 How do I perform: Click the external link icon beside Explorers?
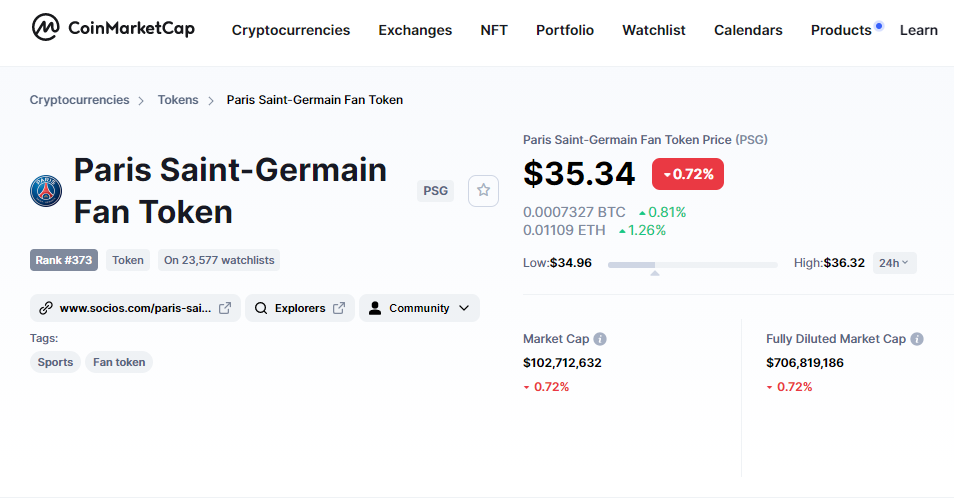[339, 308]
